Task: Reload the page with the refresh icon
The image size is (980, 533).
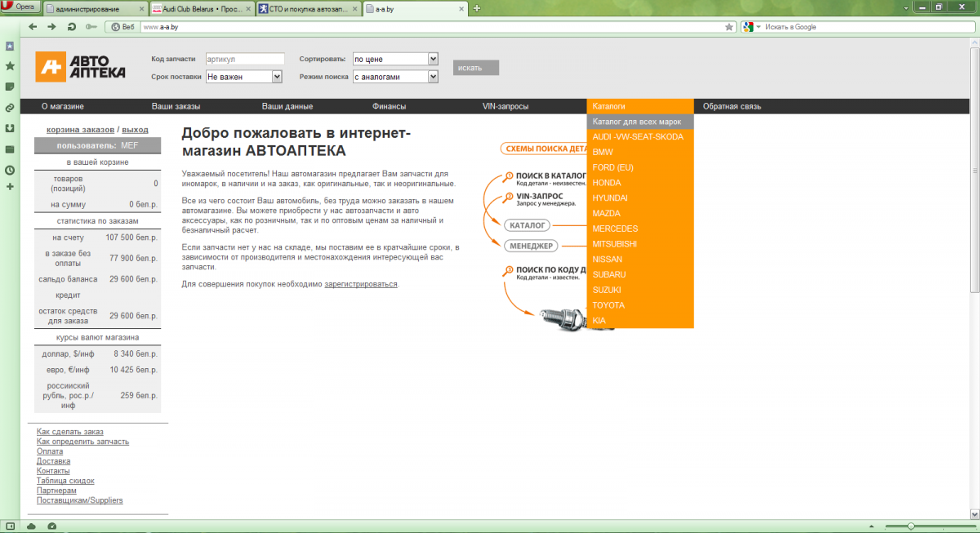Action: point(71,27)
